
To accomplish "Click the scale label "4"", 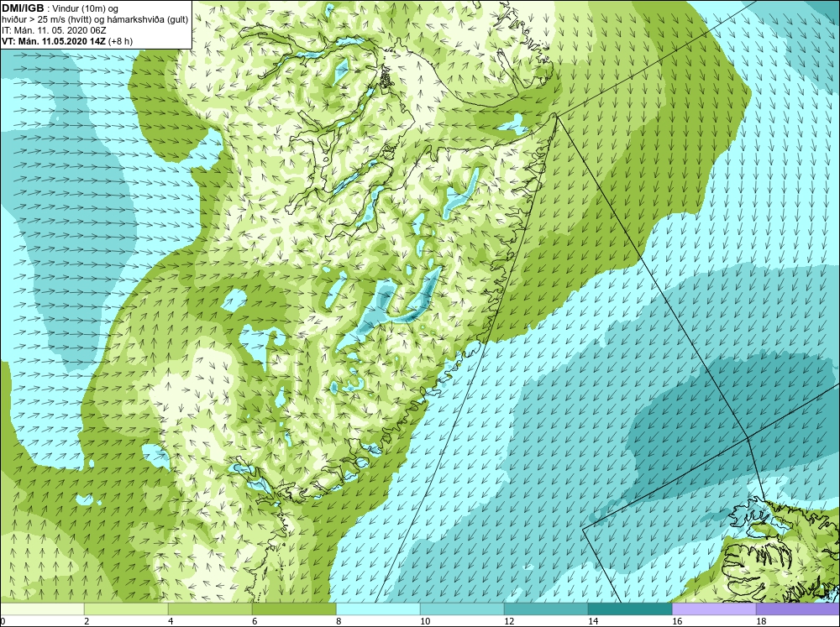I will pos(169,621).
